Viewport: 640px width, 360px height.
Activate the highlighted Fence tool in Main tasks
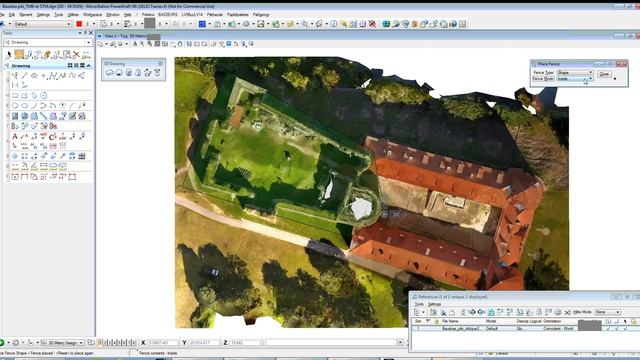tap(19, 54)
